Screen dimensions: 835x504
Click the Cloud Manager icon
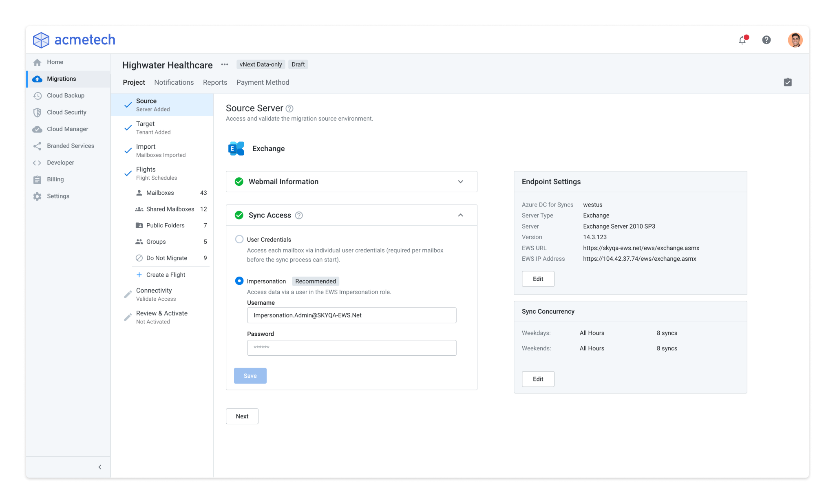click(x=38, y=129)
